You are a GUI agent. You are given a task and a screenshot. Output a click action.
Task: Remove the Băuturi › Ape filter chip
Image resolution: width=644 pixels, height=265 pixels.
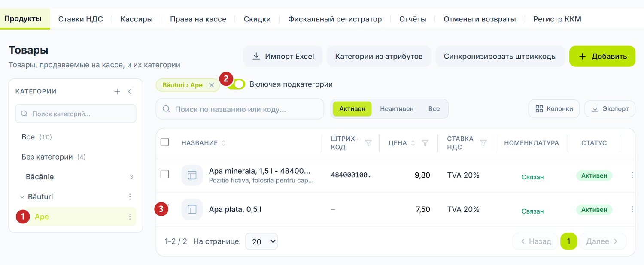click(211, 85)
